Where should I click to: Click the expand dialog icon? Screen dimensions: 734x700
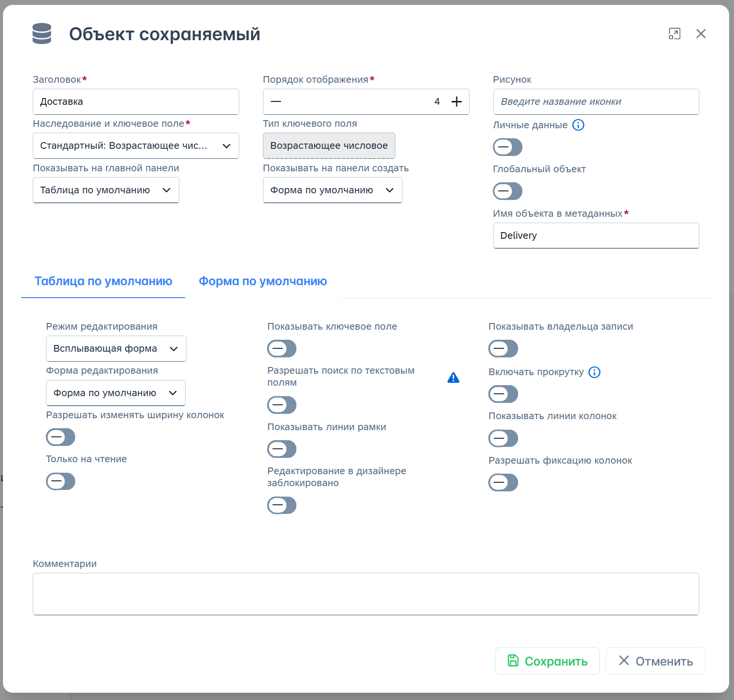pos(674,33)
